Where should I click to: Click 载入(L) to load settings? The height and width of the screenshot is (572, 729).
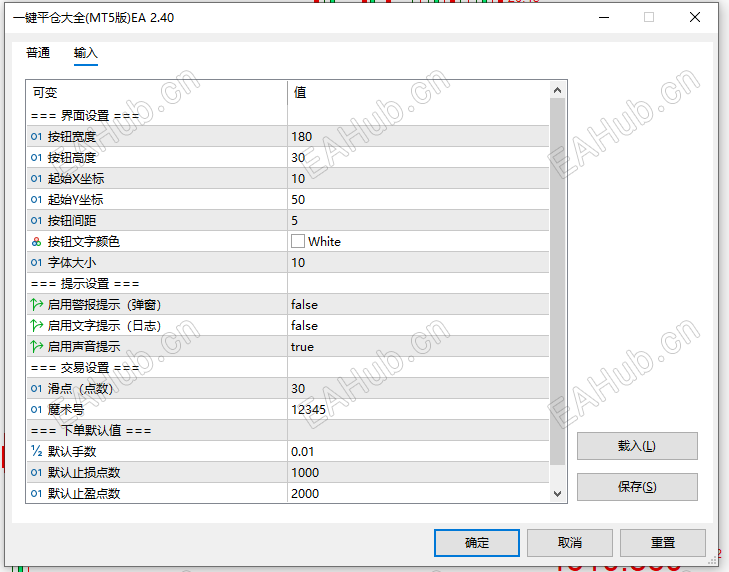tap(637, 446)
